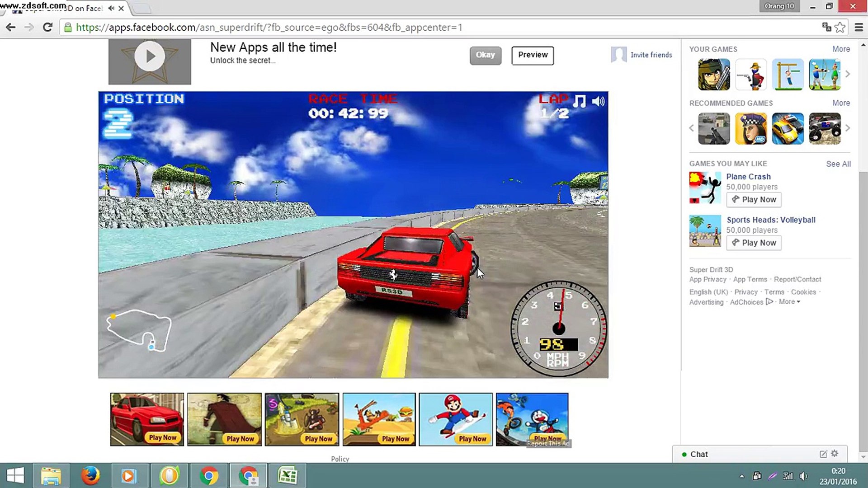Open the Windows Start button
The width and height of the screenshot is (868, 488).
(16, 476)
